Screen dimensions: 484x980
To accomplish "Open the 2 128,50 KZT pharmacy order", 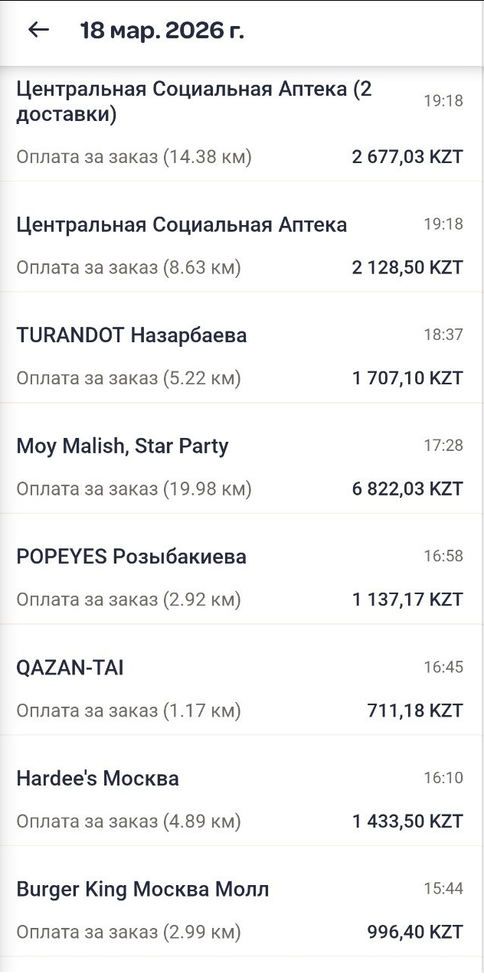I will 242,237.
